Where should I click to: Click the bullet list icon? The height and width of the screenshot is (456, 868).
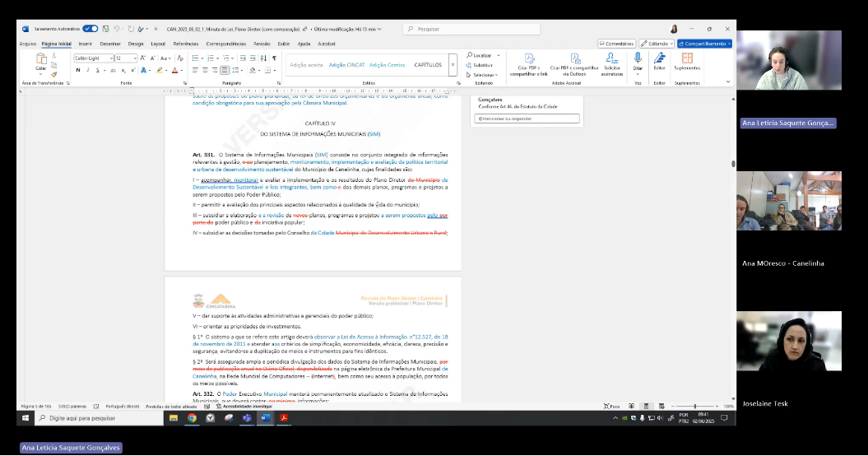(x=195, y=58)
